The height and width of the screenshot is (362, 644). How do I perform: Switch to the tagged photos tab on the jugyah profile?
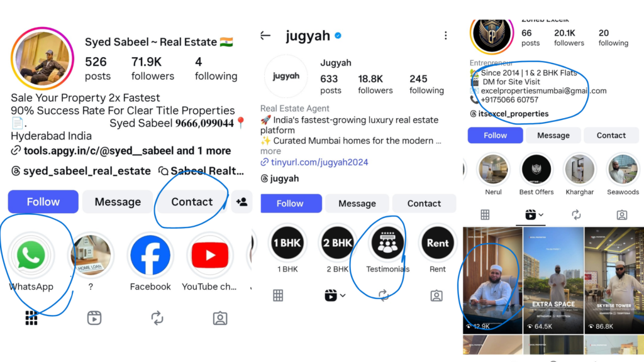tap(436, 295)
